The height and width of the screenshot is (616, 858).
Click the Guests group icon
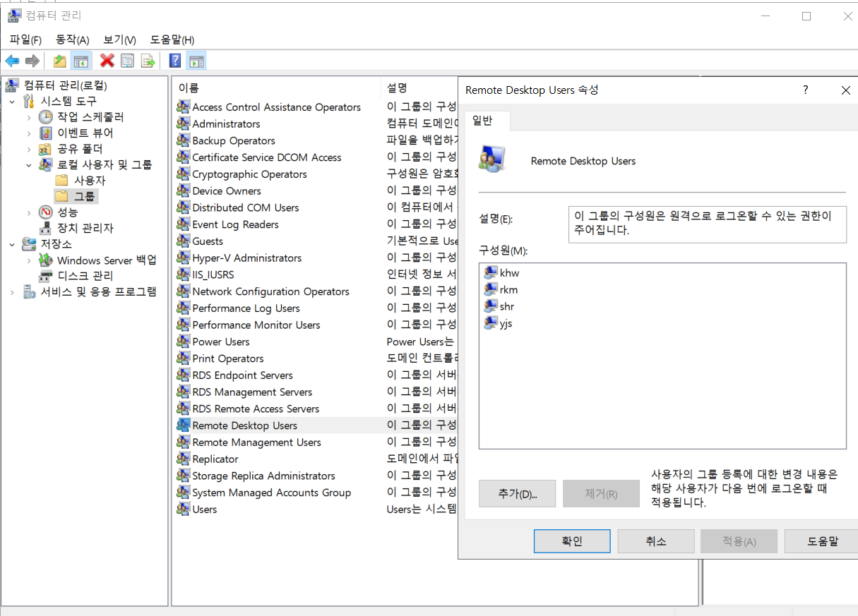pyautogui.click(x=182, y=241)
